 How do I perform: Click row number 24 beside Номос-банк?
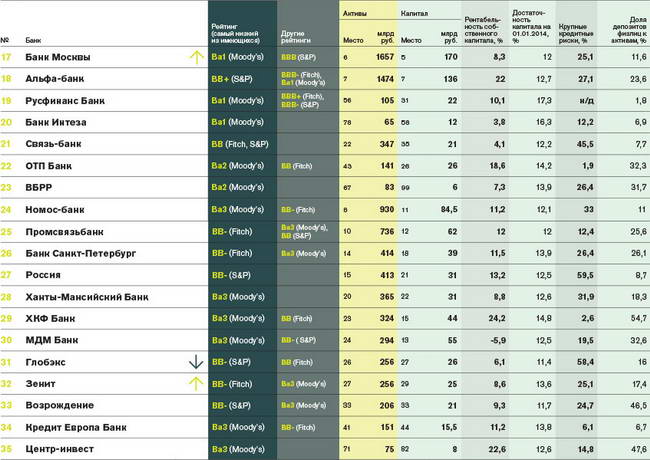(7, 209)
